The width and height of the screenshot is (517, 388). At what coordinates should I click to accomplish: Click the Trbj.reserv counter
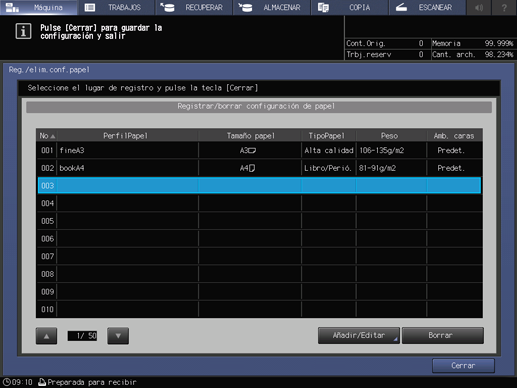386,54
